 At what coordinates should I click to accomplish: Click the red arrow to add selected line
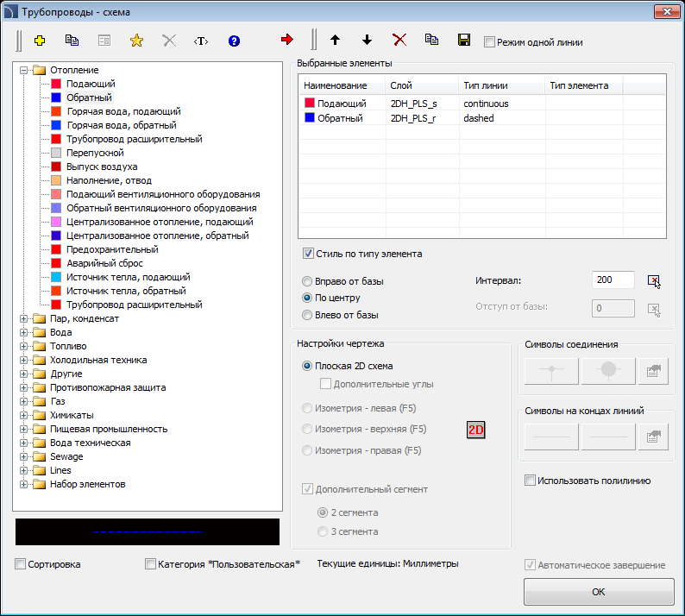click(x=287, y=40)
